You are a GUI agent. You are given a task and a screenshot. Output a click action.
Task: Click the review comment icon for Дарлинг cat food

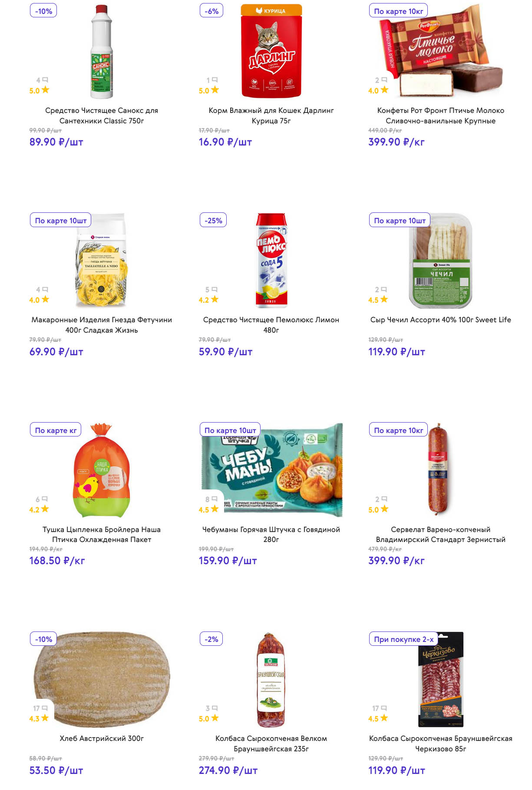coord(215,80)
